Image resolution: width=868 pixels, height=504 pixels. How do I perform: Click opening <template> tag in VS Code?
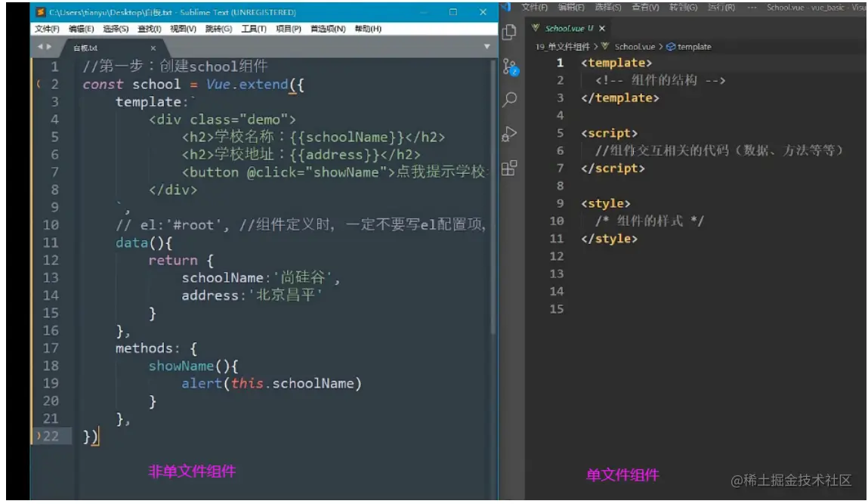(x=616, y=63)
